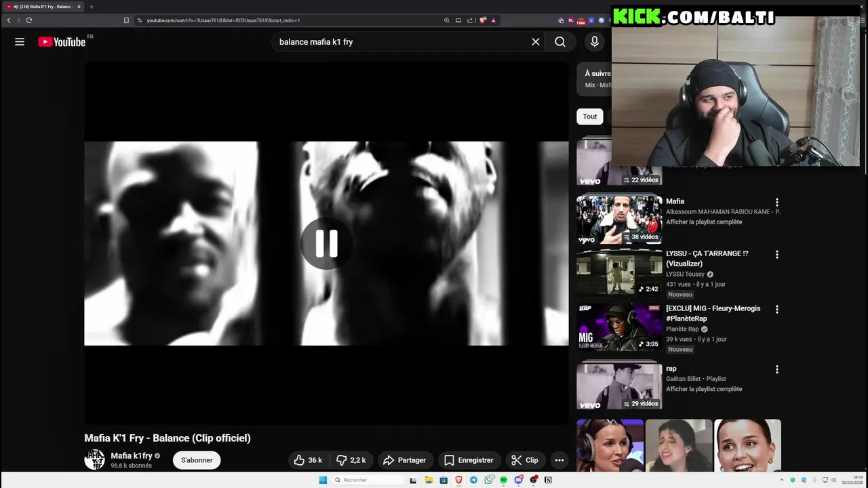868x488 pixels.
Task: Open Brave Rewards triangle icon
Action: pyautogui.click(x=494, y=20)
